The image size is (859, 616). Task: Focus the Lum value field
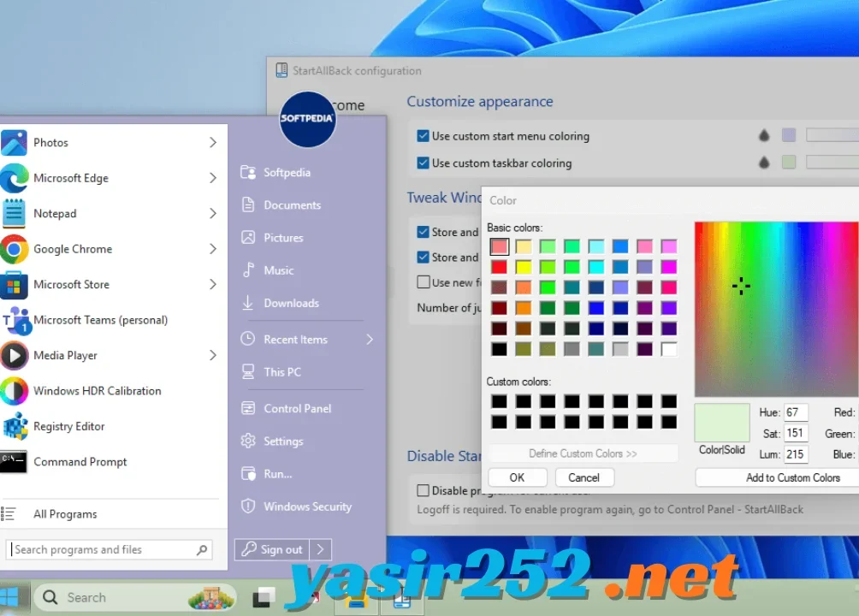(796, 454)
